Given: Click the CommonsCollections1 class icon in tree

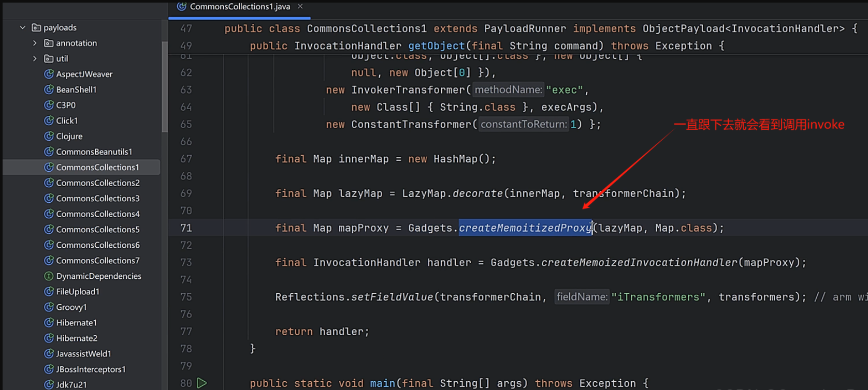Looking at the screenshot, I should tap(49, 167).
